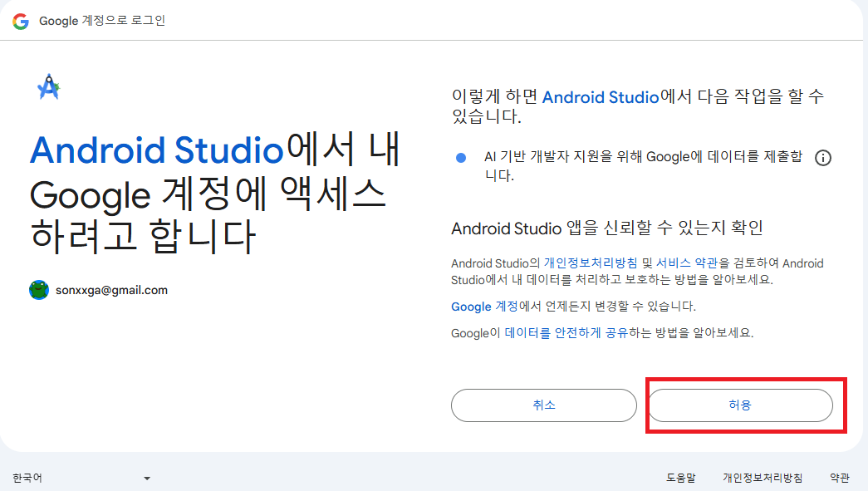Viewport: 868px width, 491px height.
Task: Click the 도움말 footer link
Action: click(x=680, y=478)
